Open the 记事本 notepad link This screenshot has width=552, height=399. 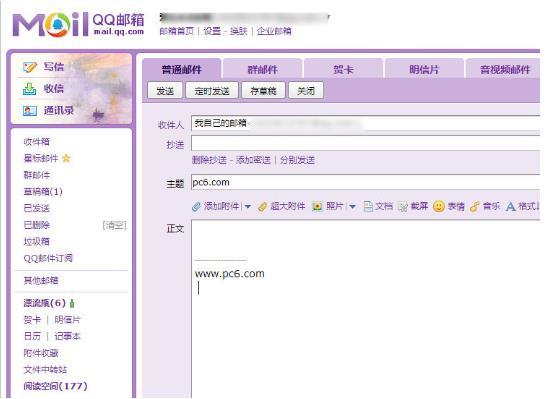coord(67,336)
